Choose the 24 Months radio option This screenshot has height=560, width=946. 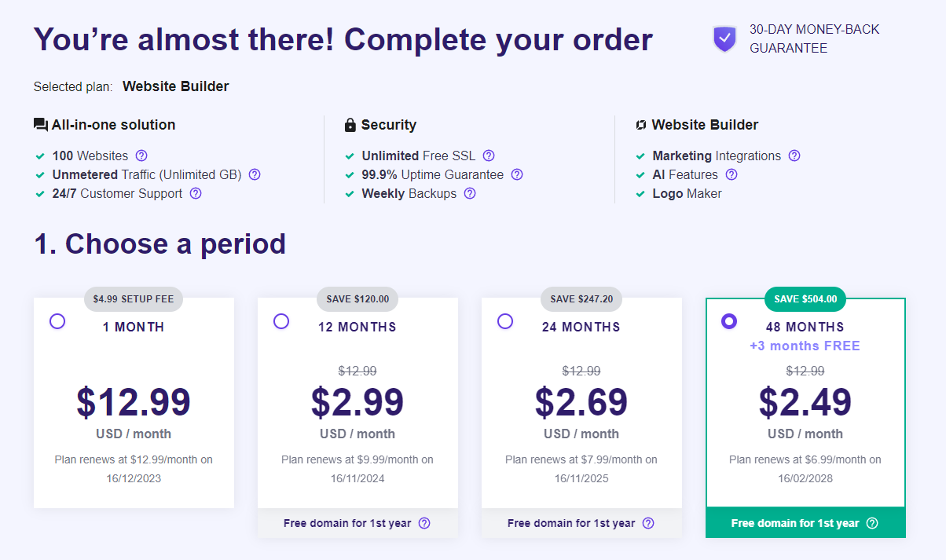click(505, 321)
